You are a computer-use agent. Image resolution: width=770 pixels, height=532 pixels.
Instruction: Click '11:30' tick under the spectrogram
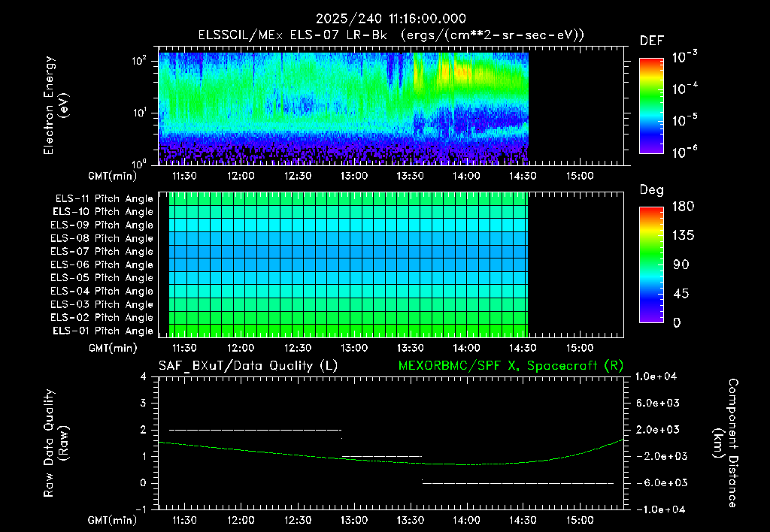184,176
